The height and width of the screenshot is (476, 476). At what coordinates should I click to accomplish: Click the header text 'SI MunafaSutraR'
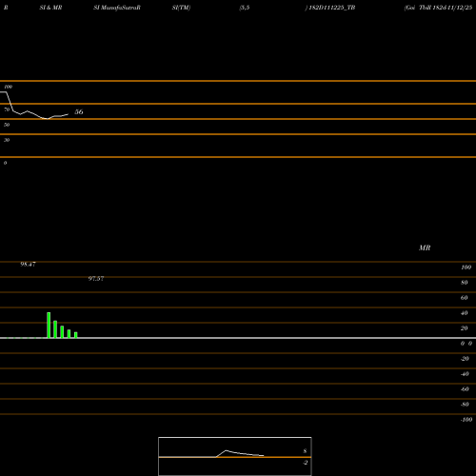point(117,8)
